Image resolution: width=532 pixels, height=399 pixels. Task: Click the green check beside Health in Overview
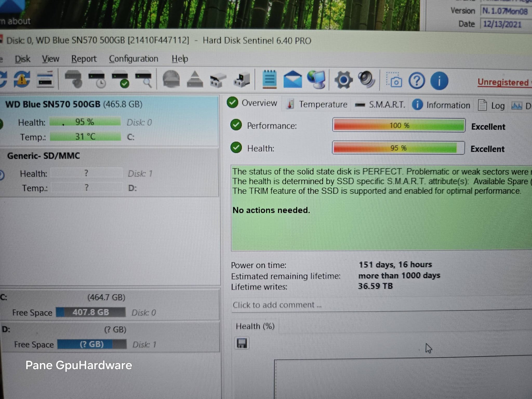point(236,147)
